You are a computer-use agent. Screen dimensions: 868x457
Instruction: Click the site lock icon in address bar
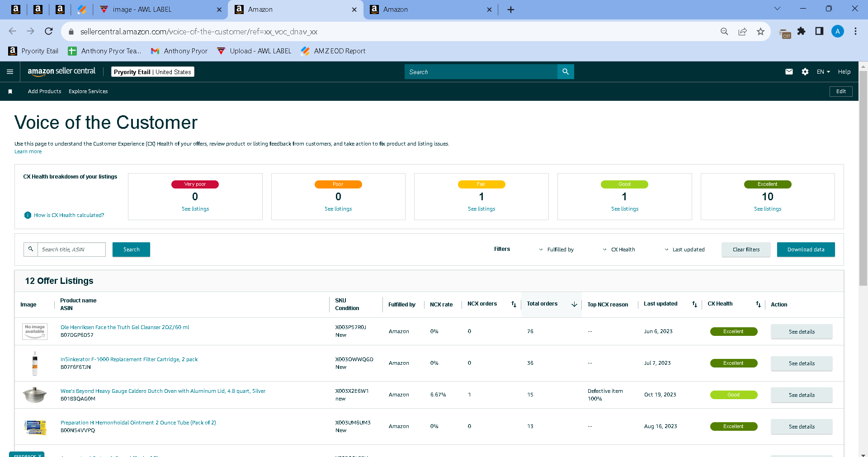[71, 32]
